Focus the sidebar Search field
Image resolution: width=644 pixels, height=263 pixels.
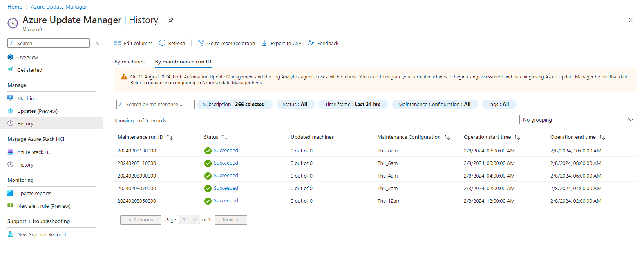49,43
